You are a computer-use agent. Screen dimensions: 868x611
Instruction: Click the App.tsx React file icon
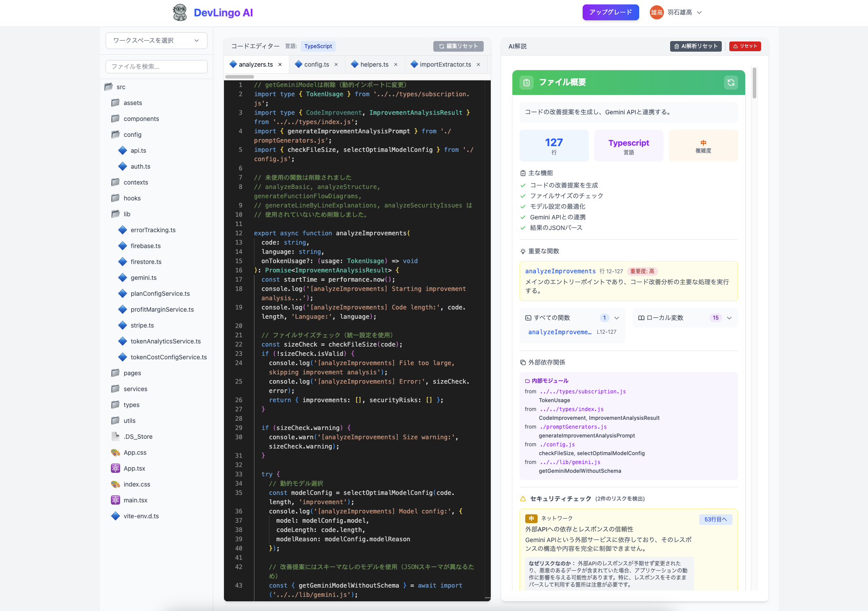coord(116,468)
